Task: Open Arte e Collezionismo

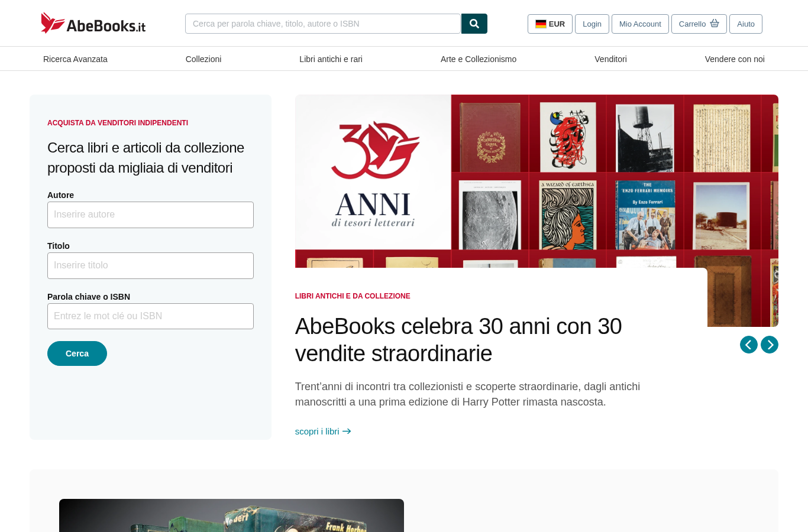Action: click(x=479, y=59)
